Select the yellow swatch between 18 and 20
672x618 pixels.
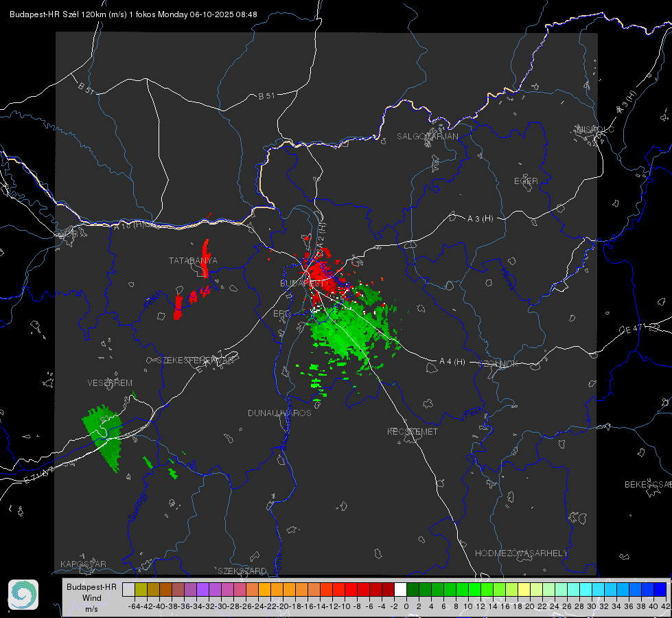[524, 589]
